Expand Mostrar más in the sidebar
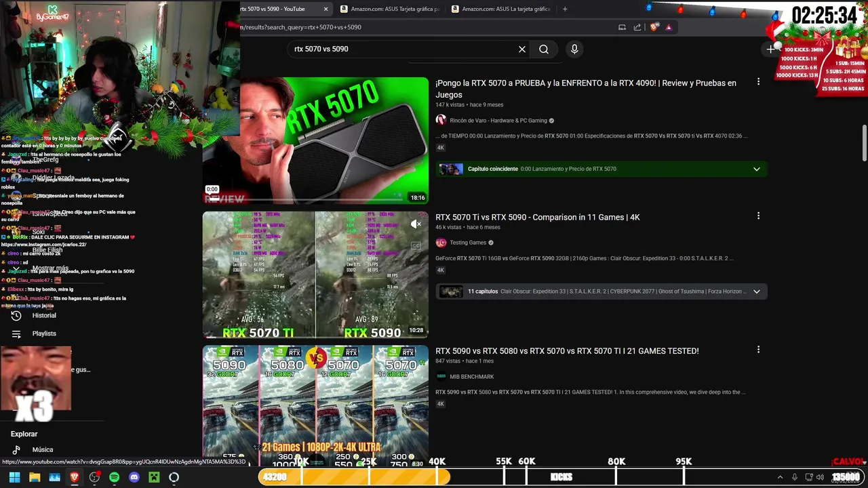 tap(42, 268)
